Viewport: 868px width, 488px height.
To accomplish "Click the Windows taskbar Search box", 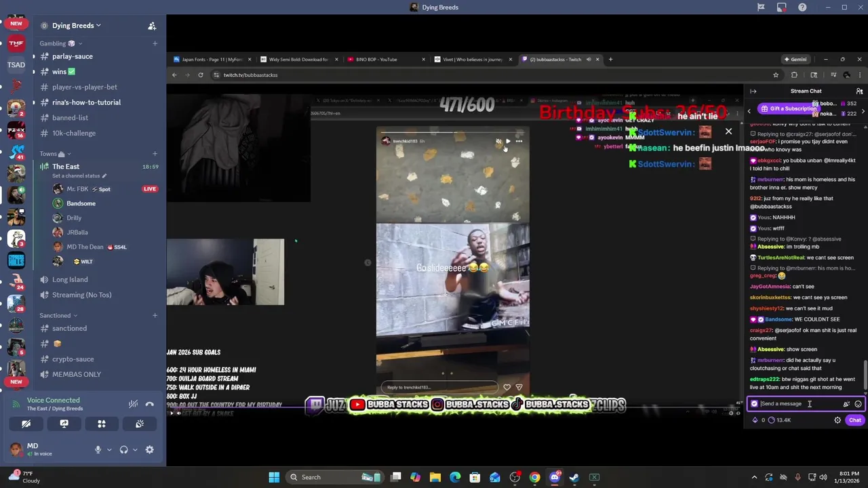I will [334, 477].
